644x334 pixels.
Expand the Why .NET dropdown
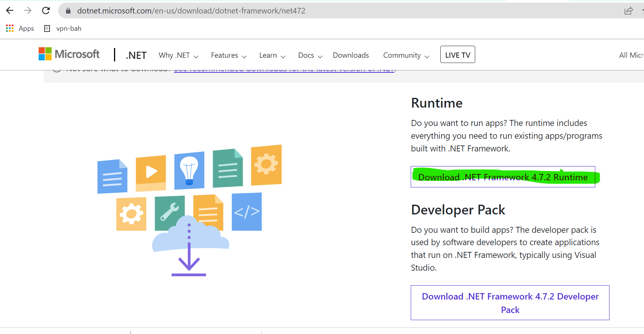(179, 55)
